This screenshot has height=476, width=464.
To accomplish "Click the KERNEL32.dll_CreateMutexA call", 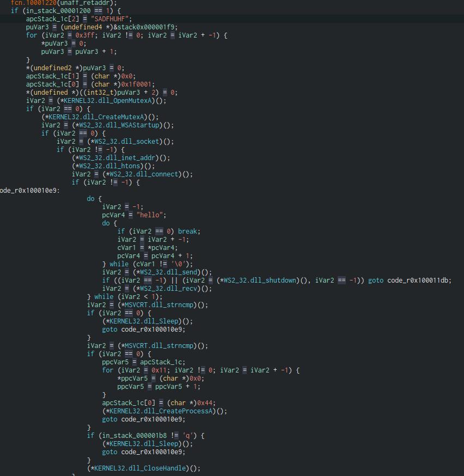I will point(98,117).
